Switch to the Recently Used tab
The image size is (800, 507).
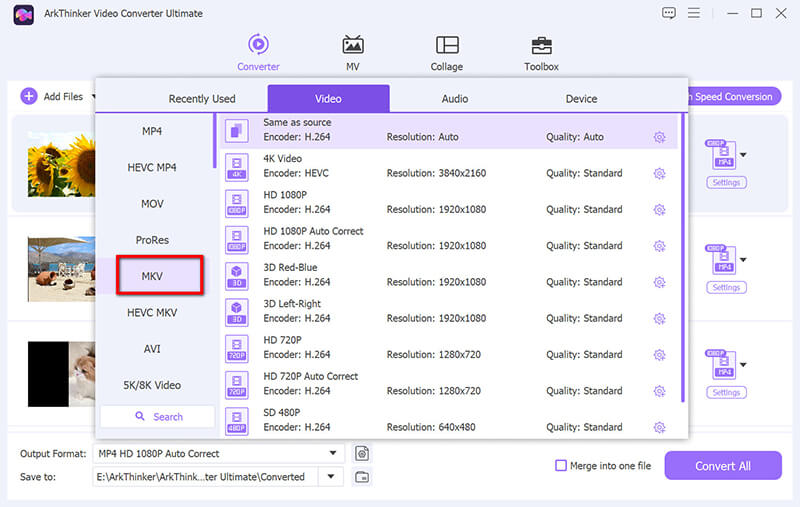(202, 98)
